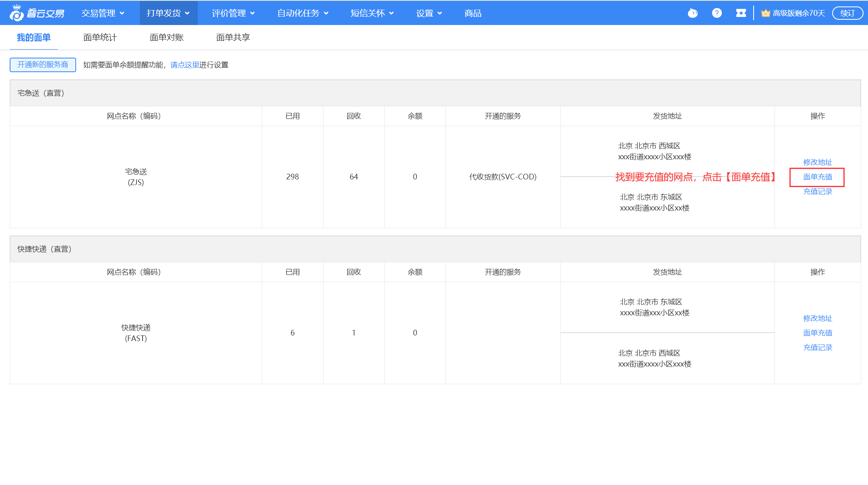Open the Wangwang customer service icon
Image resolution: width=868 pixels, height=485 pixels.
click(692, 13)
